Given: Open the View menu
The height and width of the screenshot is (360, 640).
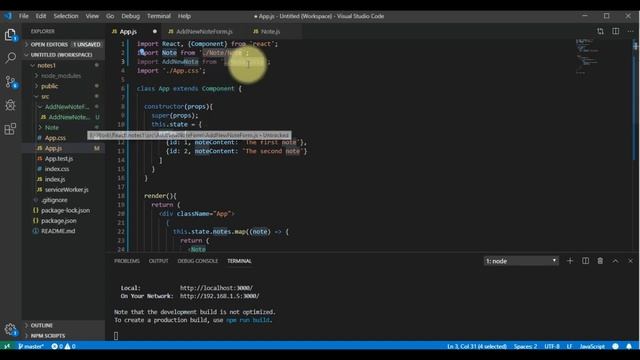Looking at the screenshot, I should click(92, 16).
